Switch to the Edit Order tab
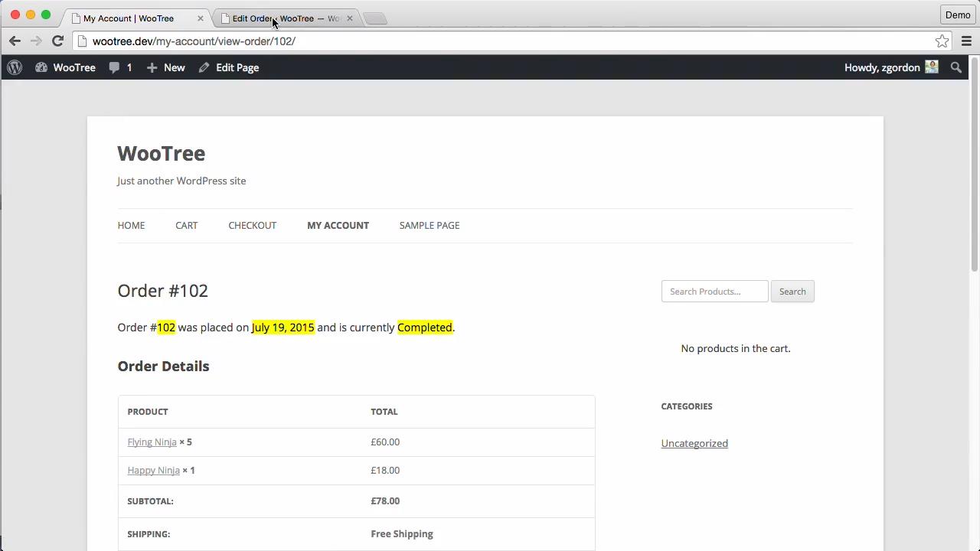 click(287, 18)
